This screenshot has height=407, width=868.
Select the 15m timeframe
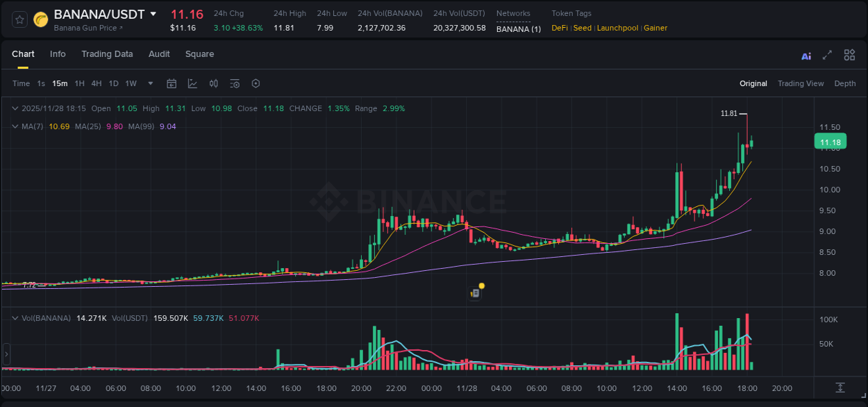(60, 83)
